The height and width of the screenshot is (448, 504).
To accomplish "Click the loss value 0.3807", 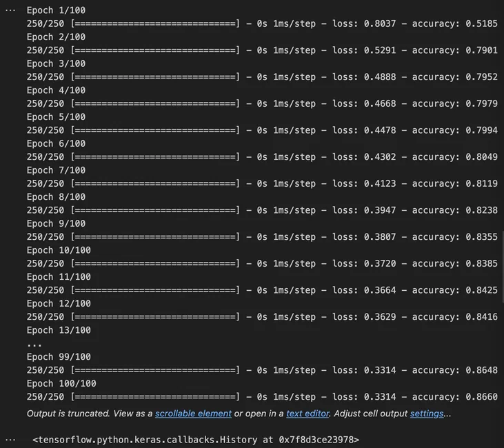I will (x=380, y=237).
